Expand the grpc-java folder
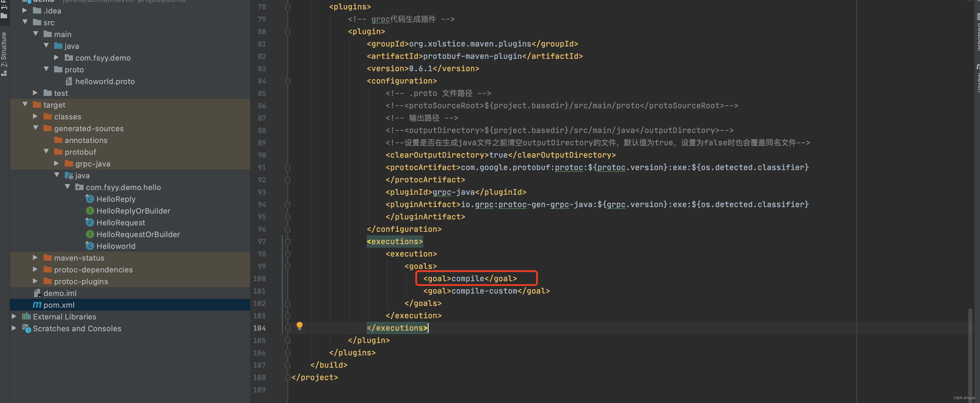Viewport: 980px width, 403px height. click(56, 164)
